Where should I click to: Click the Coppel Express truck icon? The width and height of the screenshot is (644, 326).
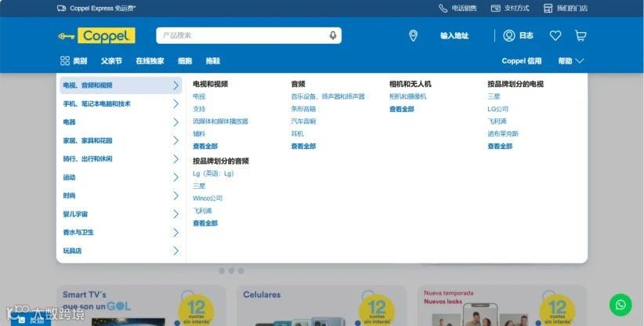pos(62,8)
